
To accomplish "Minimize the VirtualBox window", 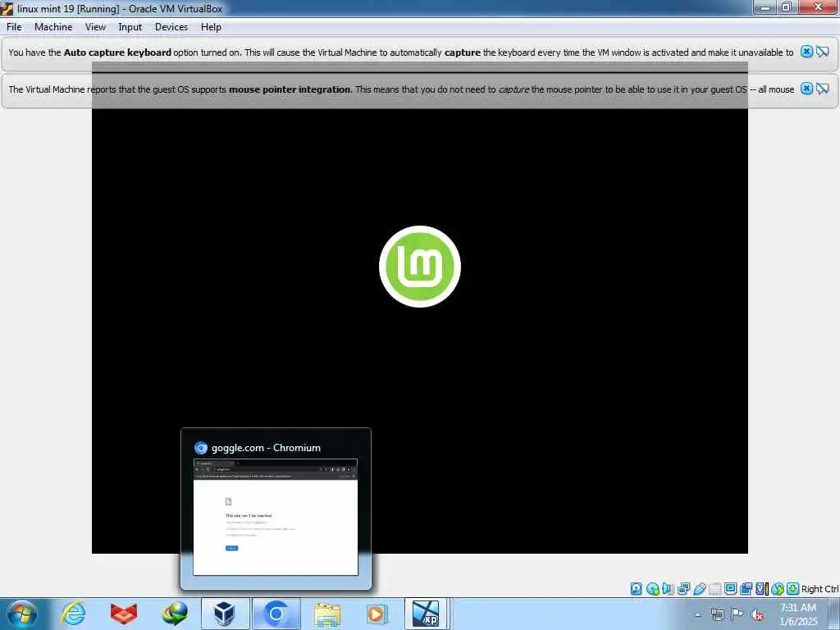I will tap(765, 7).
